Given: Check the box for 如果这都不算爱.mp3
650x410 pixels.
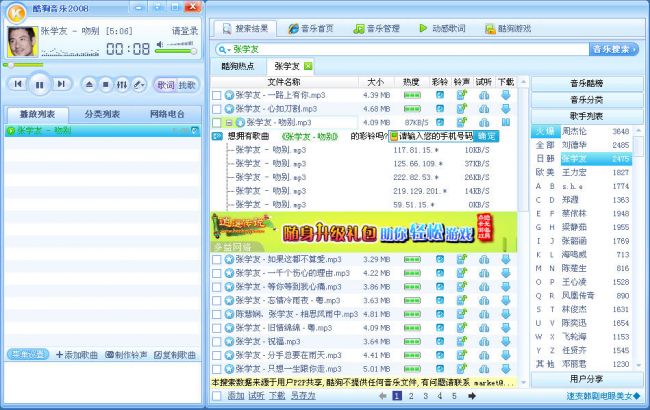Looking at the screenshot, I should coord(216,260).
